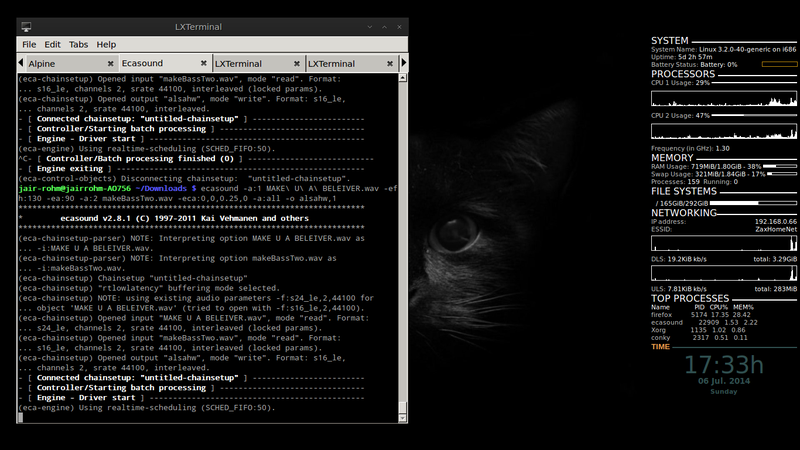Click the ~/Downloads path in the prompt
Screen dimensions: 800x450
click(161, 188)
